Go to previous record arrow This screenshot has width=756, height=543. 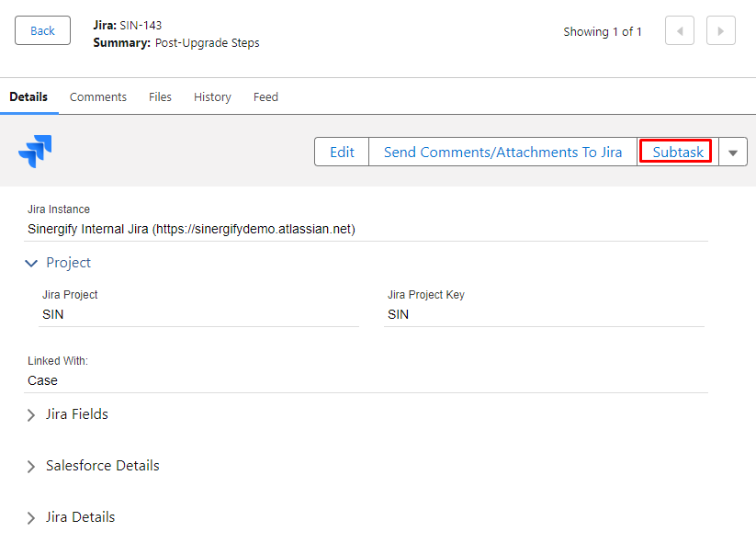click(x=680, y=30)
